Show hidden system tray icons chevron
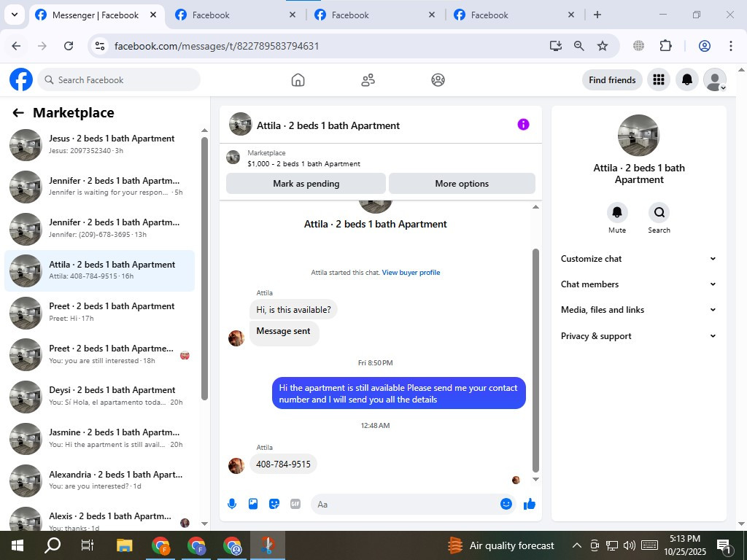Viewport: 747px width, 560px height. 576,545
